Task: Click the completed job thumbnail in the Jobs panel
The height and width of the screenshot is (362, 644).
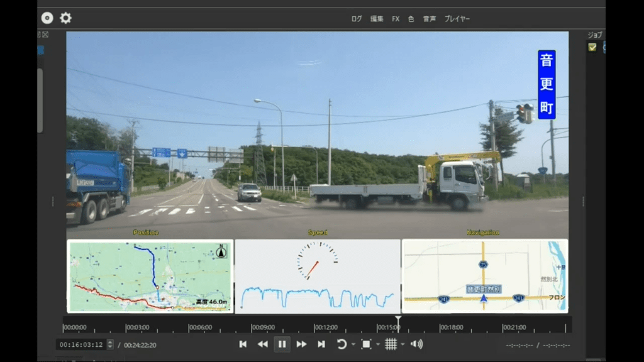Action: click(592, 48)
